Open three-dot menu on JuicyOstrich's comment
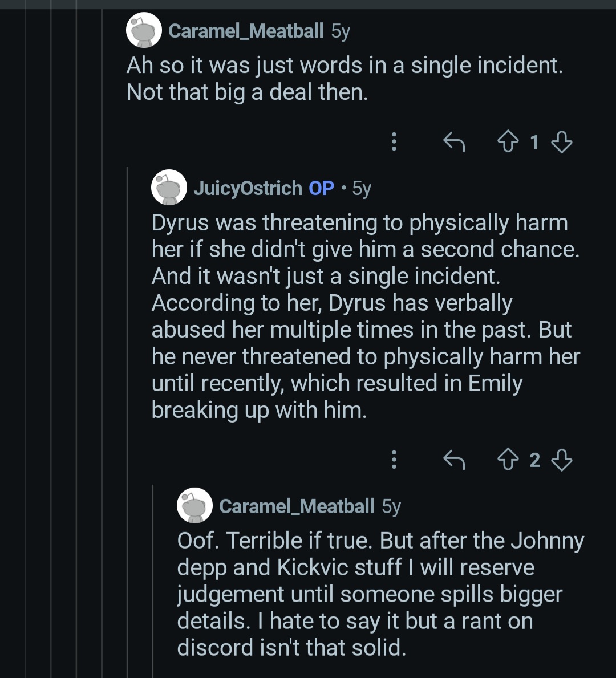This screenshot has width=616, height=678. [394, 460]
